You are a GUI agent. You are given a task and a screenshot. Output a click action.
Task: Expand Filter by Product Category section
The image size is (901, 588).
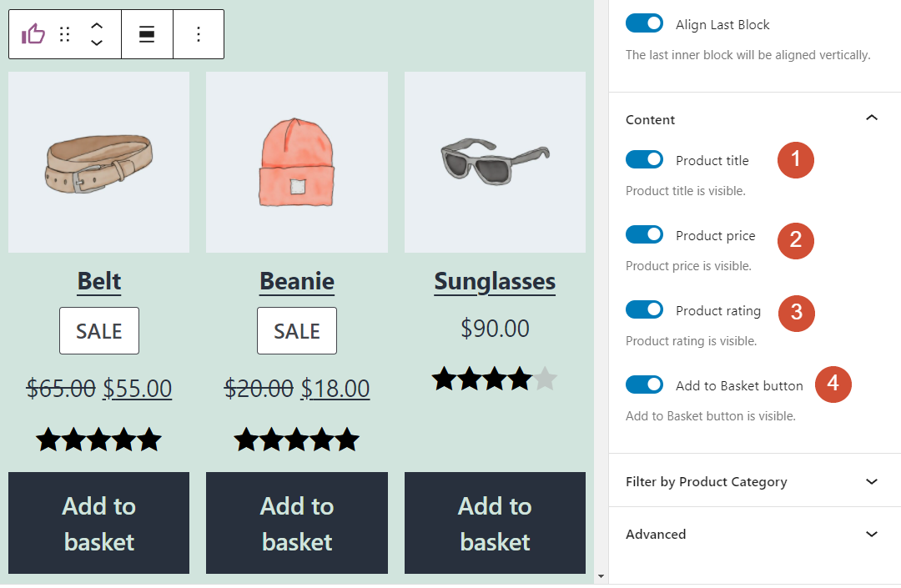(x=872, y=481)
